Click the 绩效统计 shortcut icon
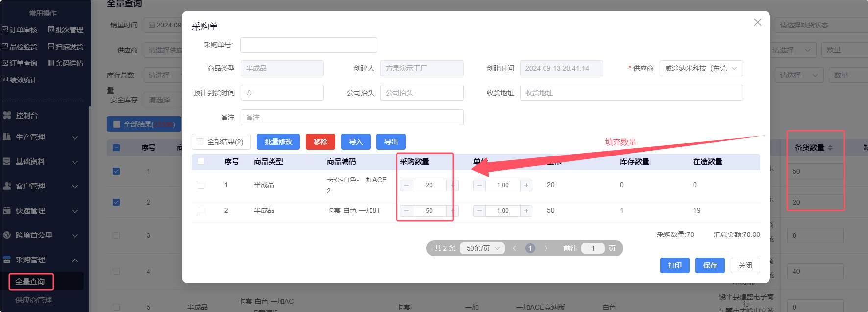868x312 pixels. pos(5,80)
